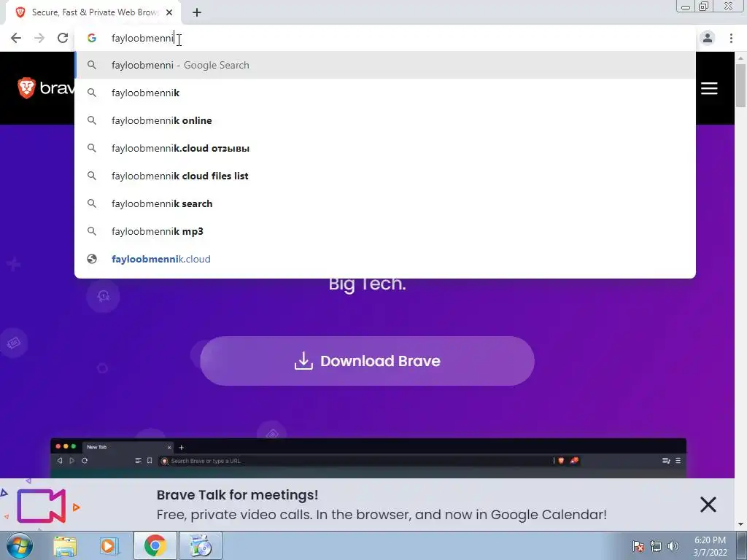Screen dimensions: 747x560
Task: Click the globe icon beside fayloobmennik.cloud
Action: coord(92,259)
